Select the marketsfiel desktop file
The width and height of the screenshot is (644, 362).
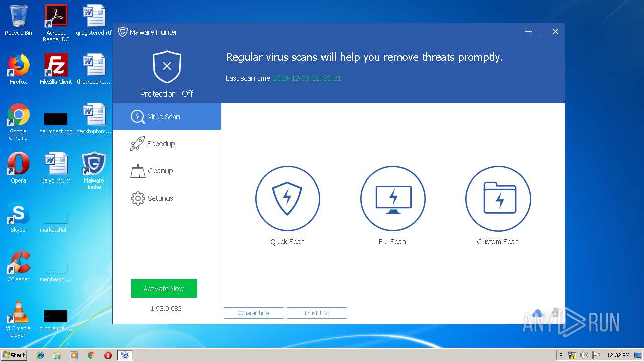(x=56, y=221)
